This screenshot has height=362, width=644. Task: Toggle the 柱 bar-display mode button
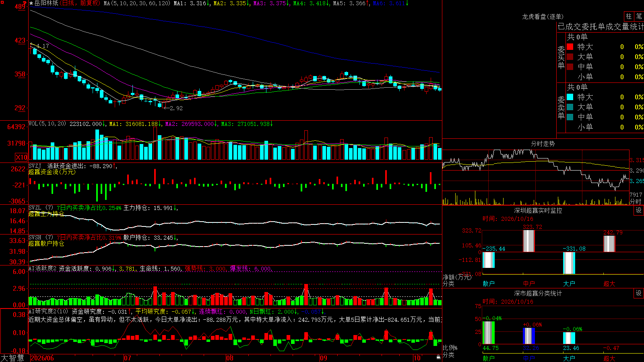[x=629, y=16]
